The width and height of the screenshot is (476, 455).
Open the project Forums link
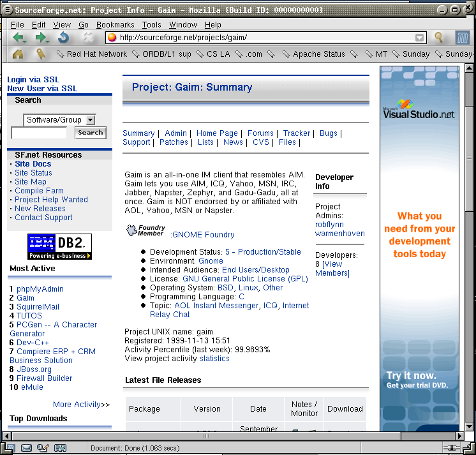(x=260, y=133)
